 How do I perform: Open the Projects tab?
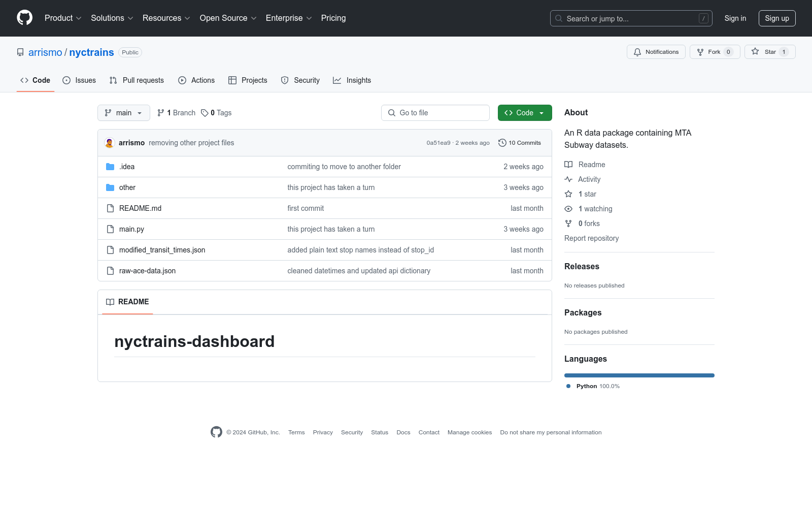248,80
